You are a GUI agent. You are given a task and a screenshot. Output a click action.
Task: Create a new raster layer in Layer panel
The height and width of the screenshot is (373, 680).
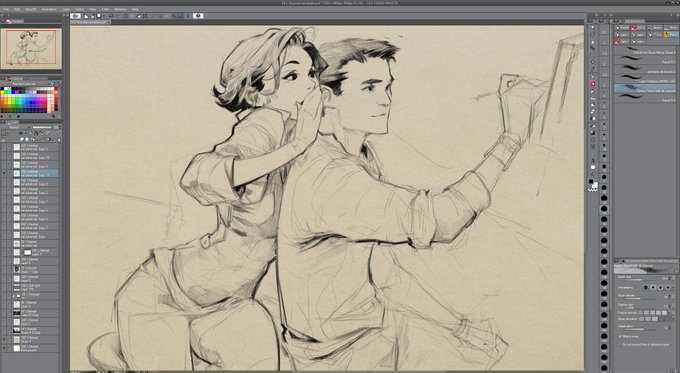22,139
